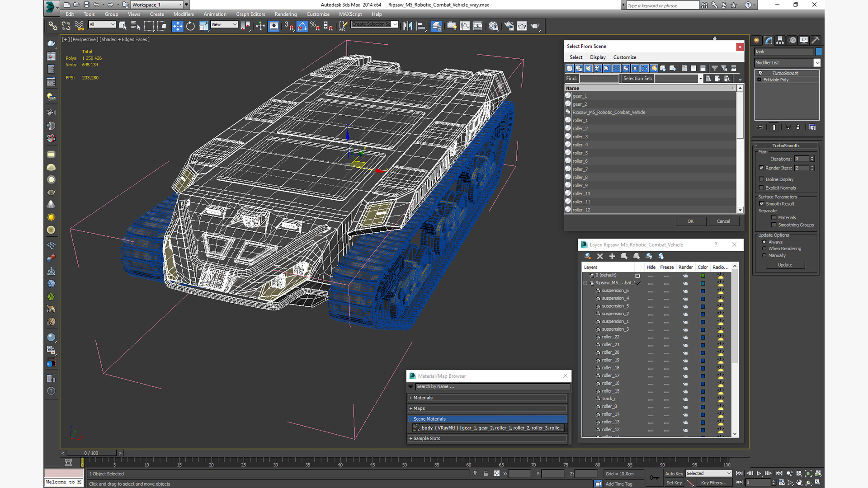Open the View reference coordinate dropdown
Screen dimensions: 868x488
[224, 24]
